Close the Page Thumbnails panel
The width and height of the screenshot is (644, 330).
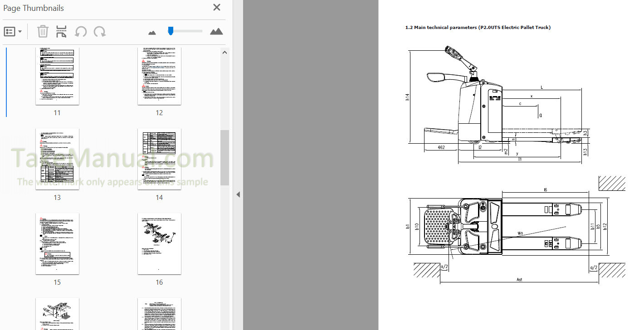click(x=216, y=7)
